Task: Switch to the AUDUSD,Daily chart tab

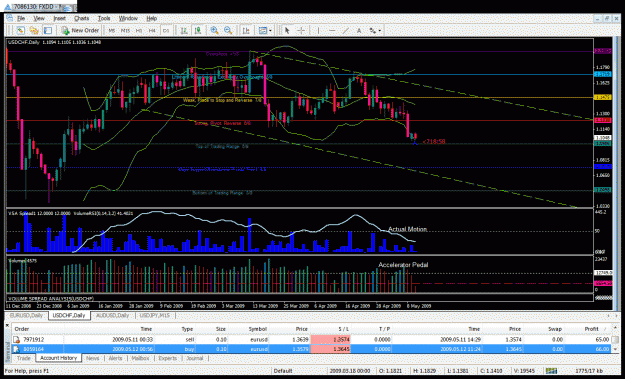Action: coord(113,315)
